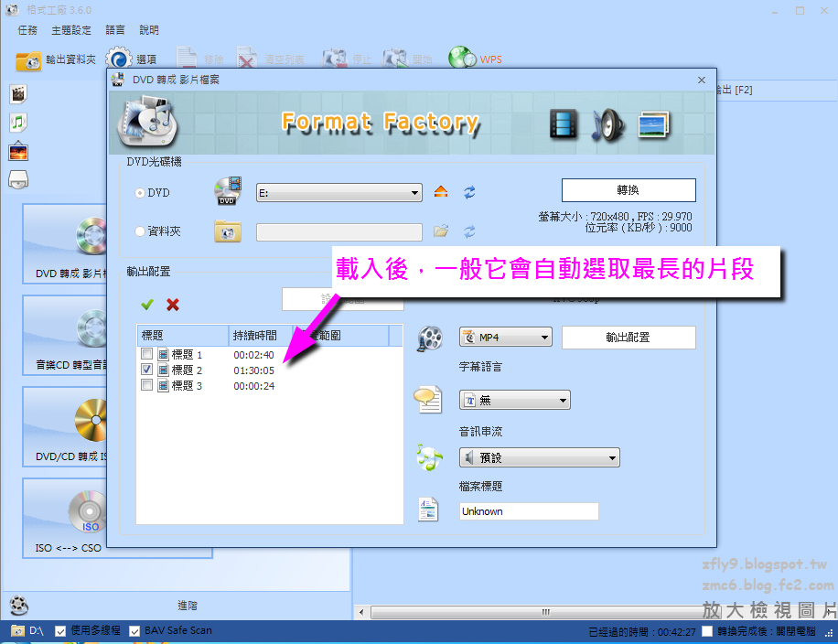Close the DVD 轉成 影片檔案 dialog
This screenshot has width=838, height=644.
702,80
